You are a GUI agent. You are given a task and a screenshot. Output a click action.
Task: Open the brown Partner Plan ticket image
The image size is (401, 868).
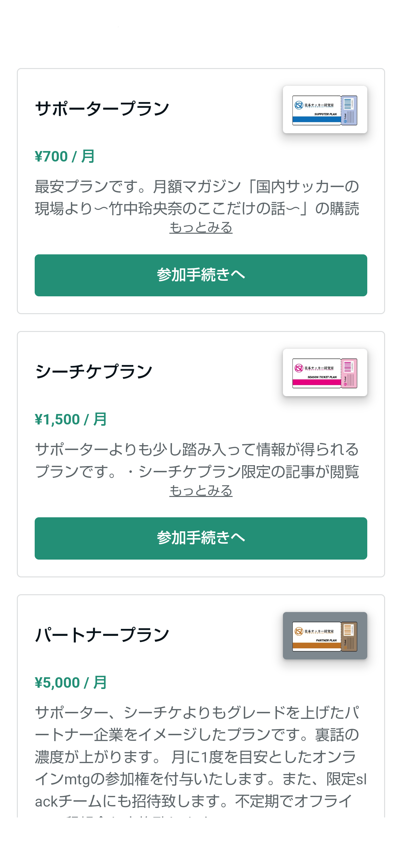324,636
